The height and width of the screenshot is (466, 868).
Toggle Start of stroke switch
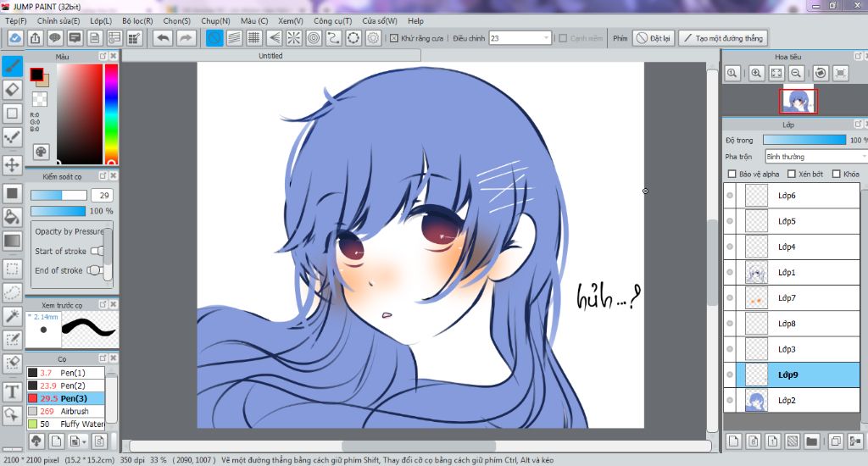tap(97, 251)
